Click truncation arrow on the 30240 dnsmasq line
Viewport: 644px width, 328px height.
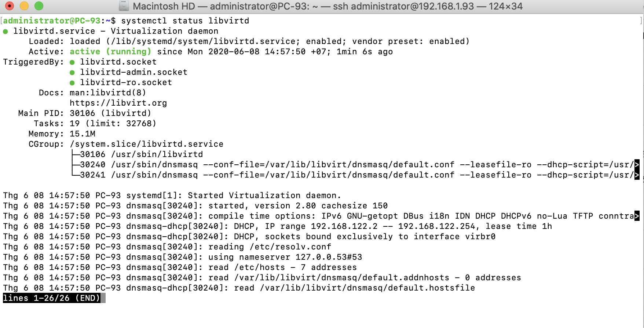(x=637, y=165)
